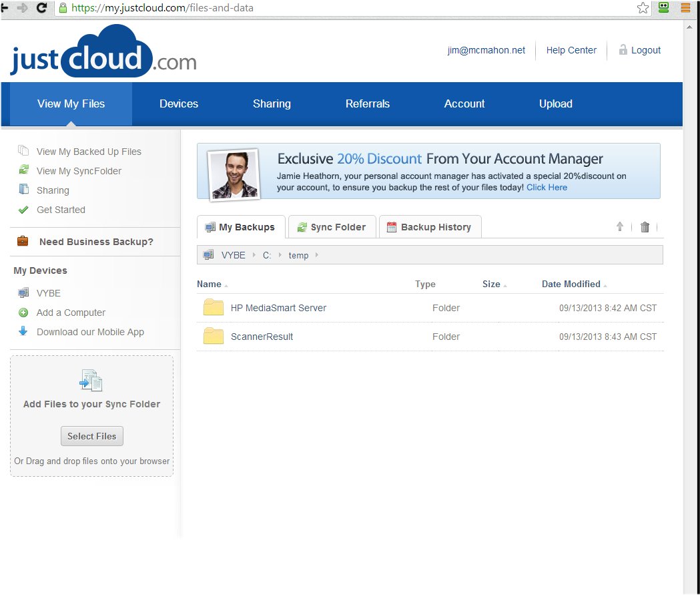This screenshot has width=700, height=595.
Task: Bookmark the page with the star icon
Action: (643, 8)
